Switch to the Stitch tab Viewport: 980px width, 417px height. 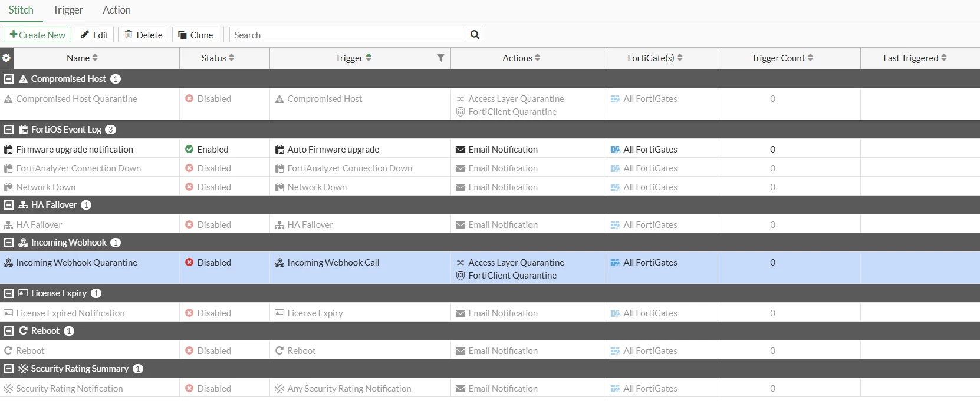click(x=21, y=10)
